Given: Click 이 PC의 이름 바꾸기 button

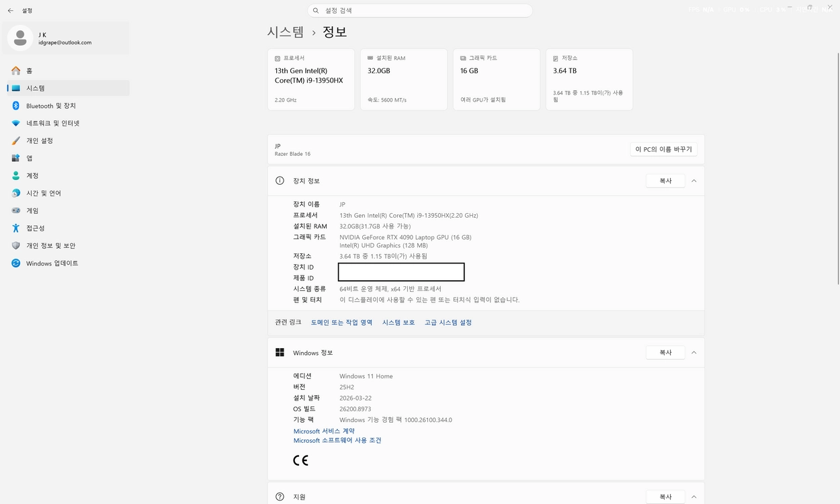Looking at the screenshot, I should [663, 149].
